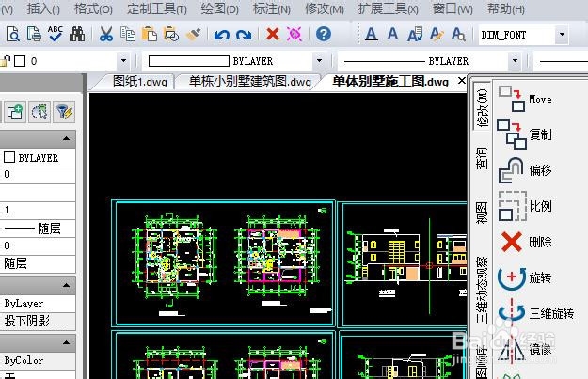Open the BYLAYER color dropdown

pyautogui.click(x=319, y=61)
